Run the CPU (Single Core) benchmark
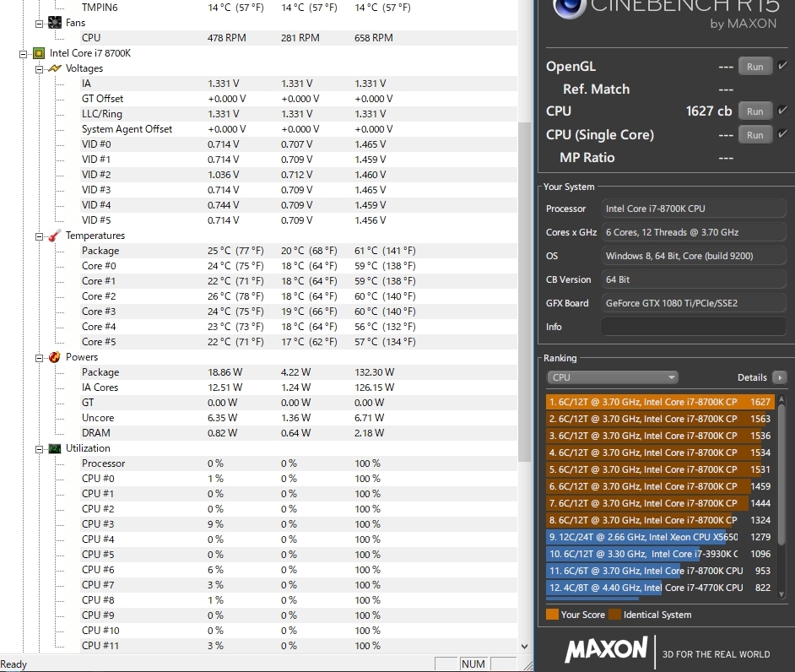Viewport: 795px width, 672px height. point(754,135)
